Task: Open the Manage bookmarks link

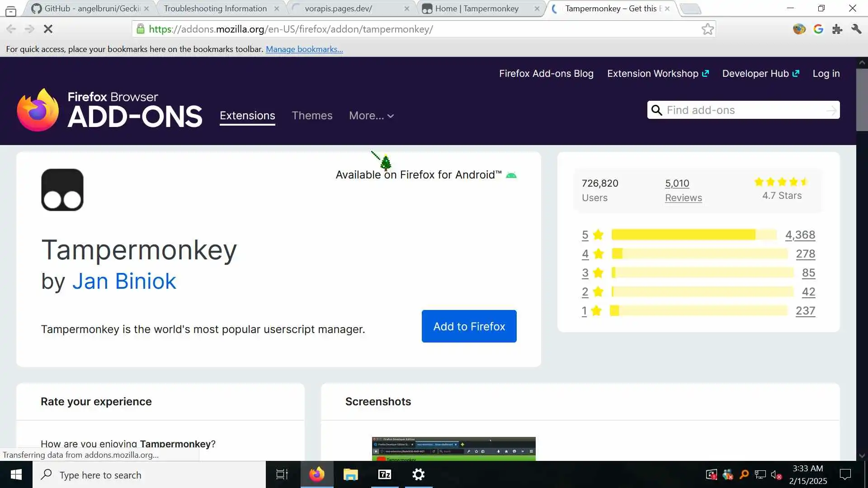Action: tap(304, 49)
